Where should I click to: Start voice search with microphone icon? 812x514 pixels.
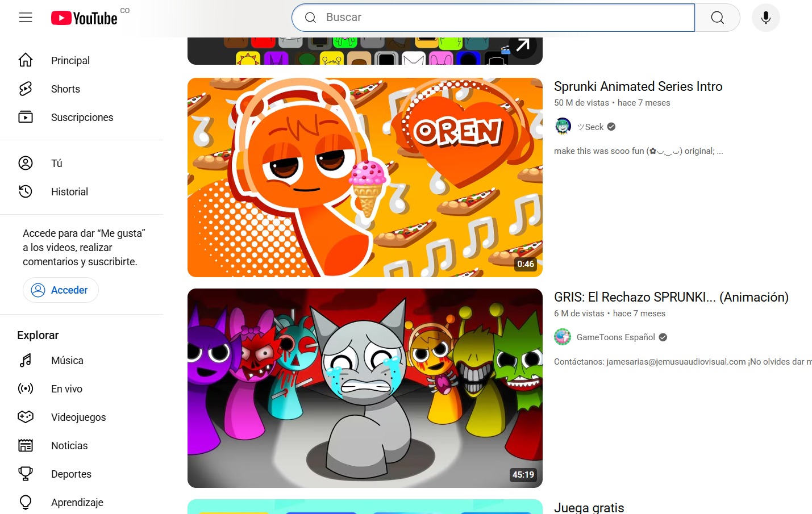point(766,18)
